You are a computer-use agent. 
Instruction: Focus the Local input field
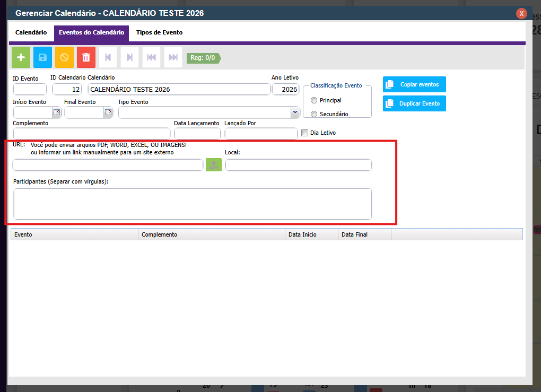coord(298,165)
